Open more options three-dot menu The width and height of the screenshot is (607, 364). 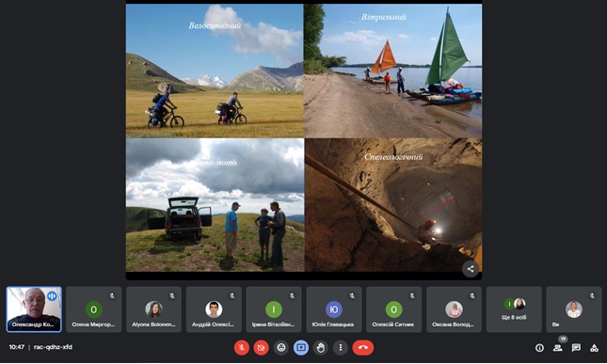click(x=341, y=347)
